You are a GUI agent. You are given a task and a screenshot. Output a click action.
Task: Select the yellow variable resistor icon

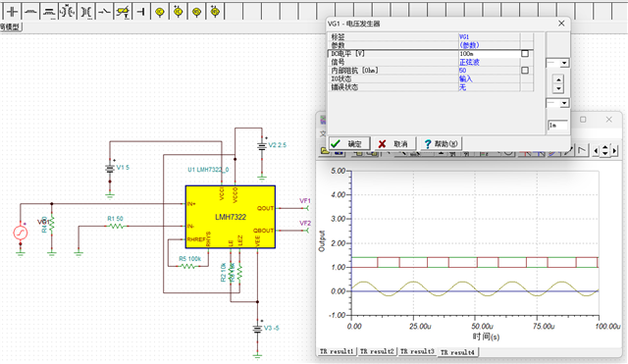pyautogui.click(x=123, y=12)
